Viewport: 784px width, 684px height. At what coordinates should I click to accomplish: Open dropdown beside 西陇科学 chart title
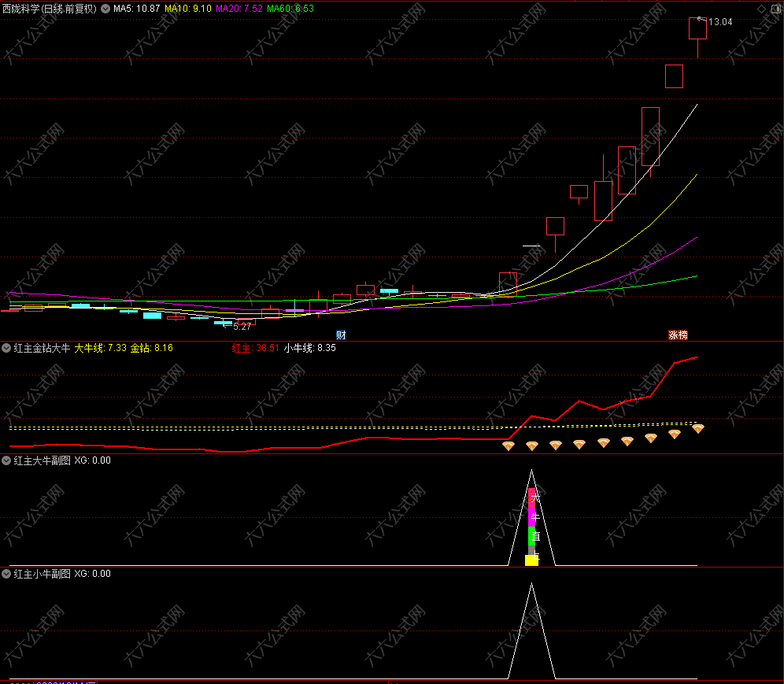(x=105, y=9)
